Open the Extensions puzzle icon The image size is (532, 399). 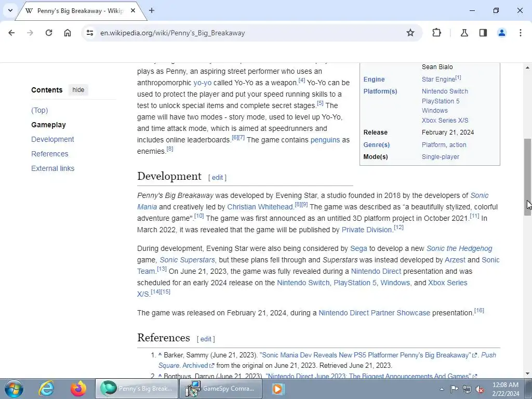436,33
